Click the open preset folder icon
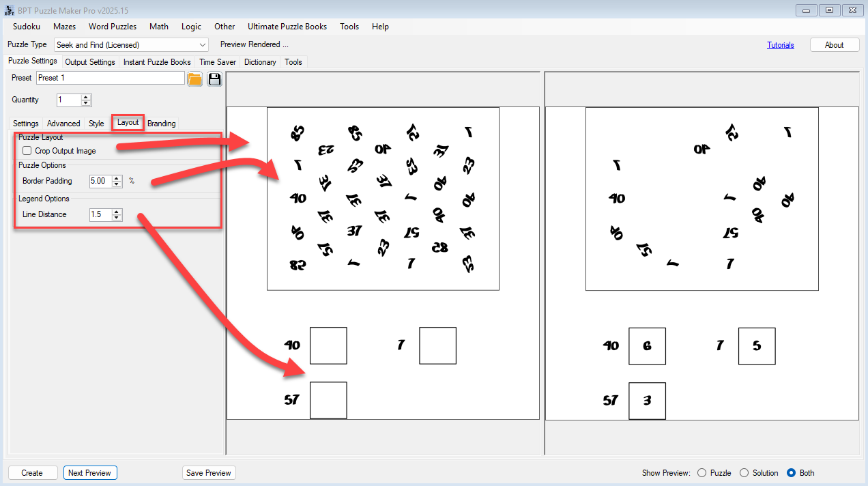868x486 pixels. [x=194, y=78]
